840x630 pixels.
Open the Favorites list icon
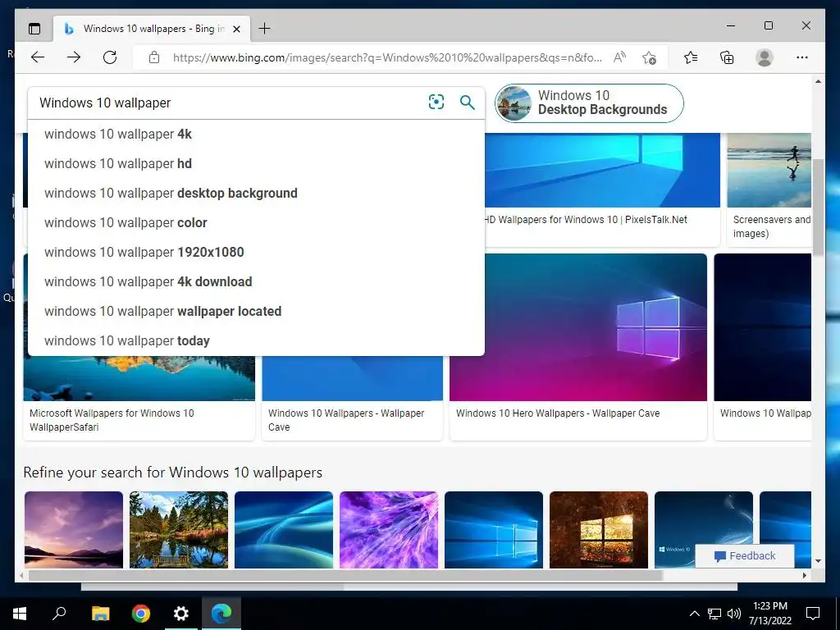[x=691, y=57]
